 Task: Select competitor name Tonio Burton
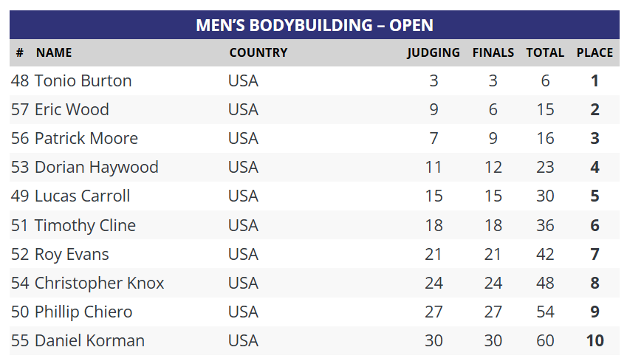click(83, 80)
